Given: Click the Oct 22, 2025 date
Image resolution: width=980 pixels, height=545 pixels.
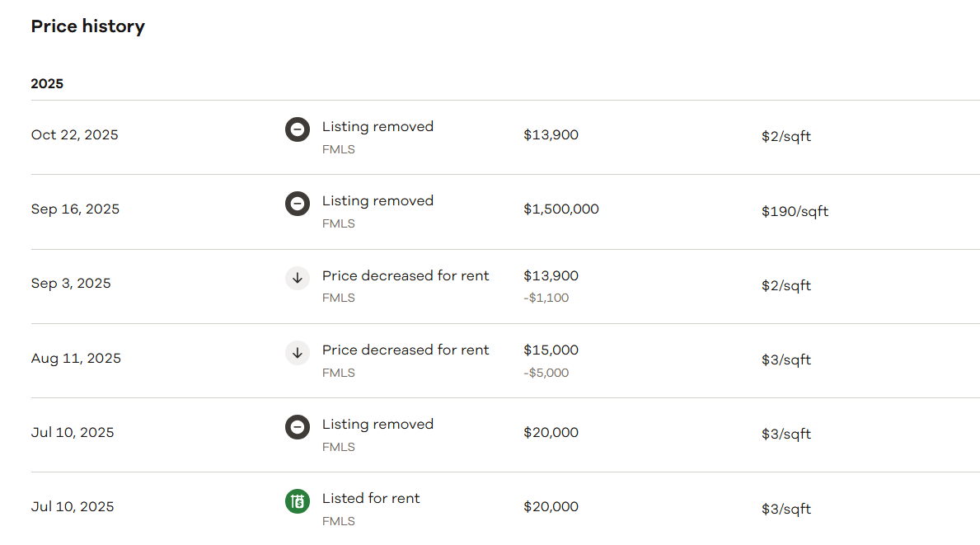Looking at the screenshot, I should pyautogui.click(x=74, y=134).
